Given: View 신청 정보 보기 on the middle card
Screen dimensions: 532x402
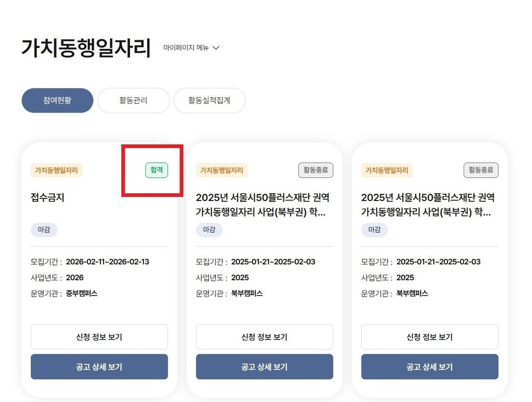Looking at the screenshot, I should (x=264, y=337).
